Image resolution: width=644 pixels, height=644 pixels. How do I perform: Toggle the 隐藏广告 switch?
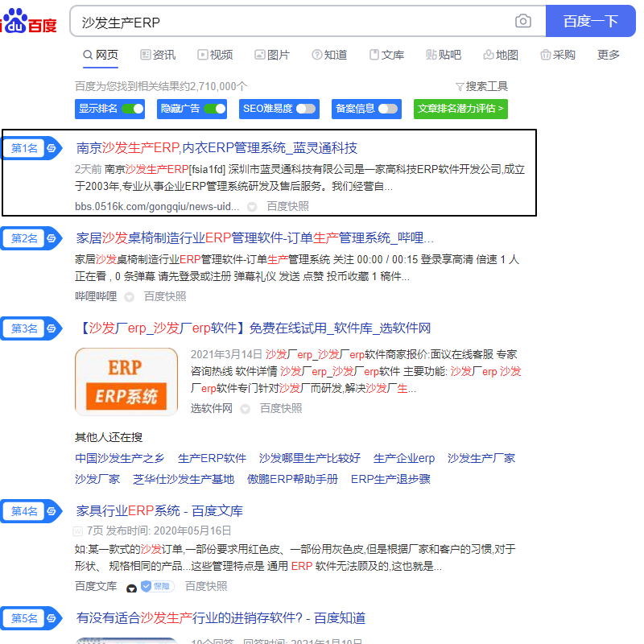(215, 109)
